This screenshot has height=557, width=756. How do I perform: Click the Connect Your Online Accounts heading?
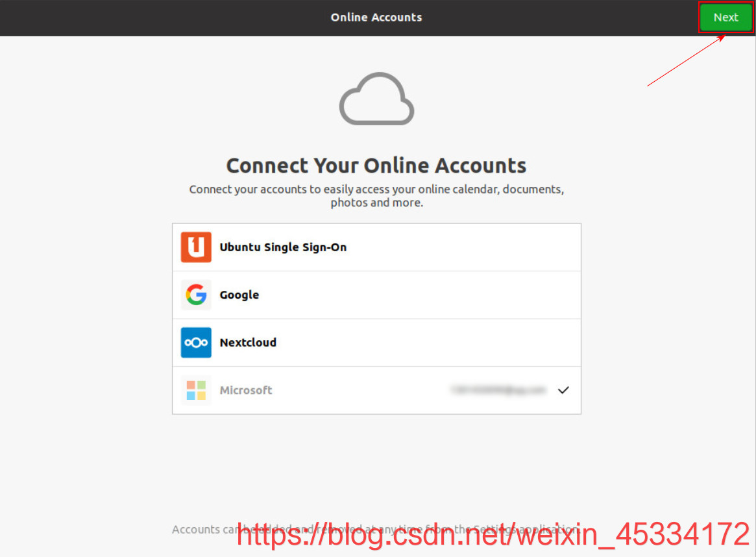coord(376,166)
